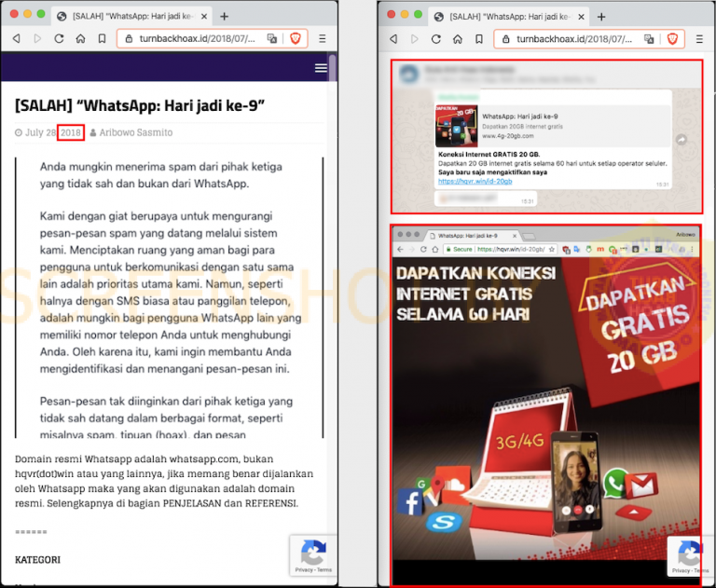Go forward in the right browser window
Image resolution: width=716 pixels, height=588 pixels.
tap(415, 39)
